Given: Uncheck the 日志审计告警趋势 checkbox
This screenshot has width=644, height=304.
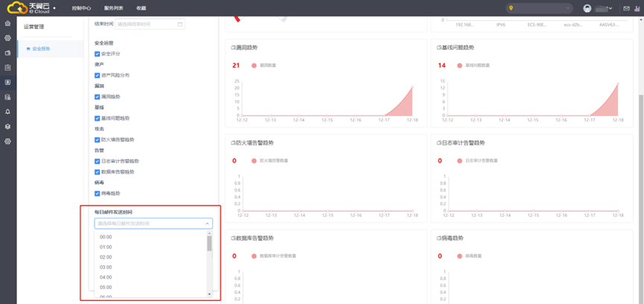Looking at the screenshot, I should click(x=98, y=161).
